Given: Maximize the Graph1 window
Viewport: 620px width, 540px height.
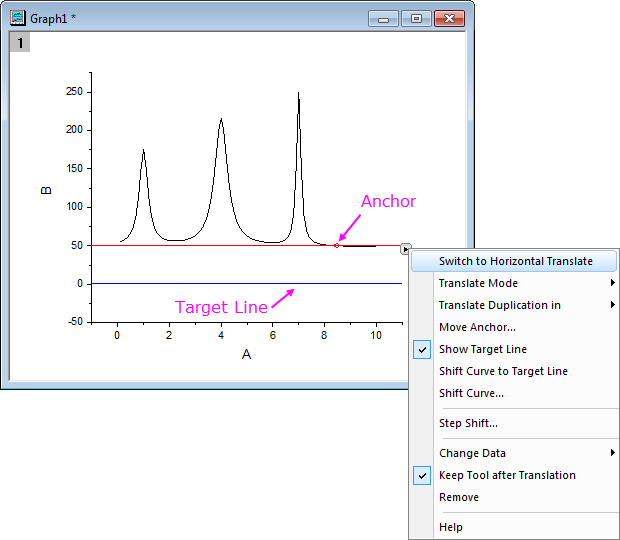Looking at the screenshot, I should click(415, 18).
